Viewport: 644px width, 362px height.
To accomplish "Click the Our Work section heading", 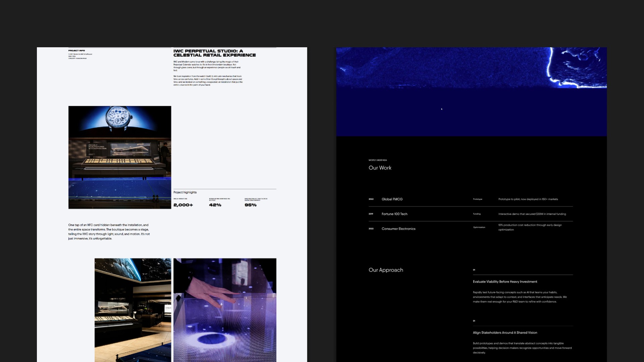I will (x=380, y=168).
